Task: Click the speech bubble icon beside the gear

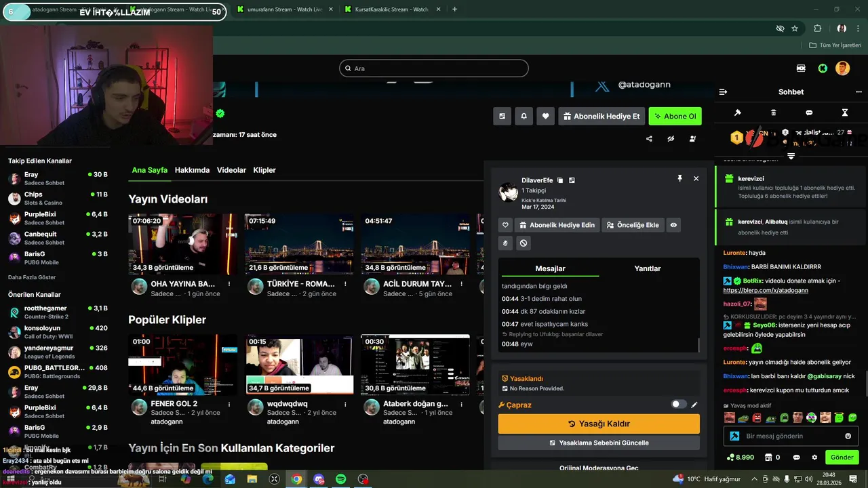Action: click(x=797, y=457)
